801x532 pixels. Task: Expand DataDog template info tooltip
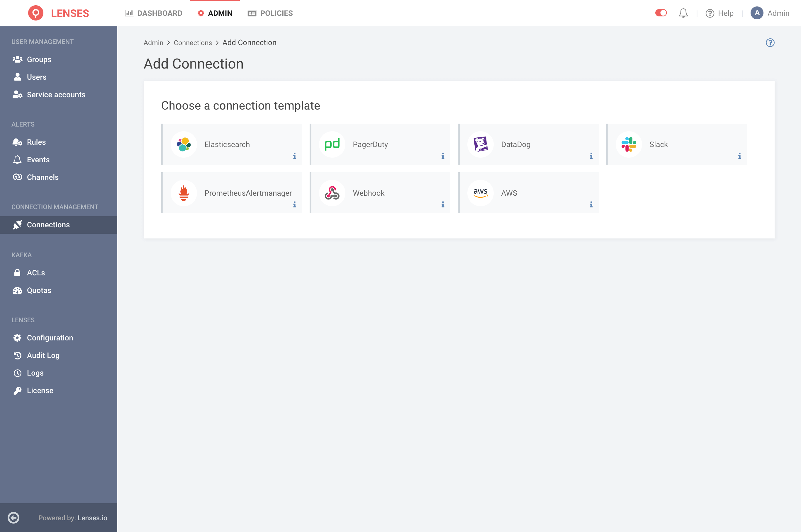[591, 156]
